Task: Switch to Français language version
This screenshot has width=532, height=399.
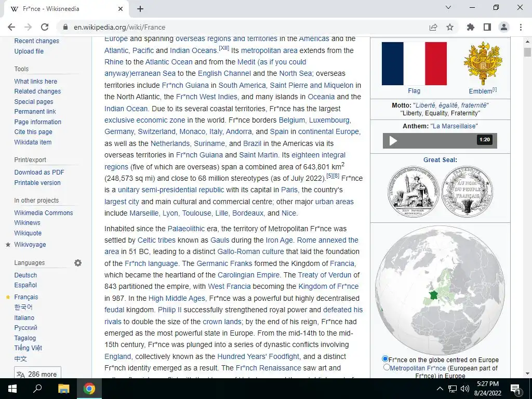Action: 26,297
